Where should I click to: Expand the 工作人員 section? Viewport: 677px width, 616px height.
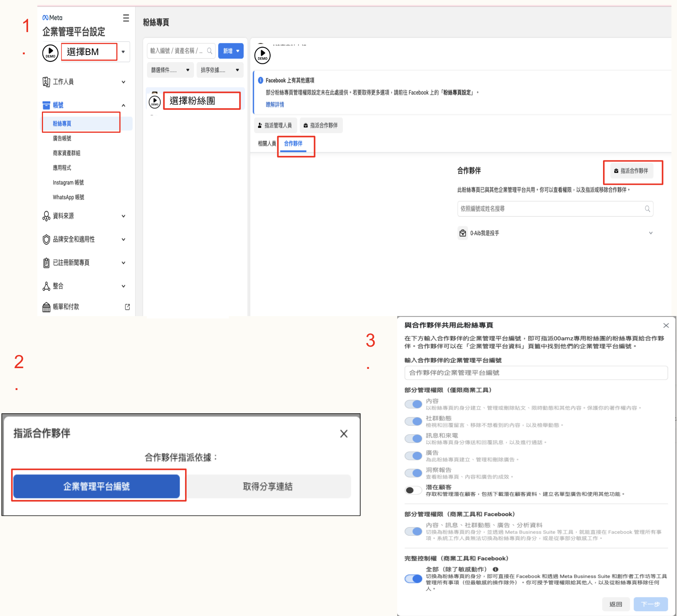click(124, 82)
